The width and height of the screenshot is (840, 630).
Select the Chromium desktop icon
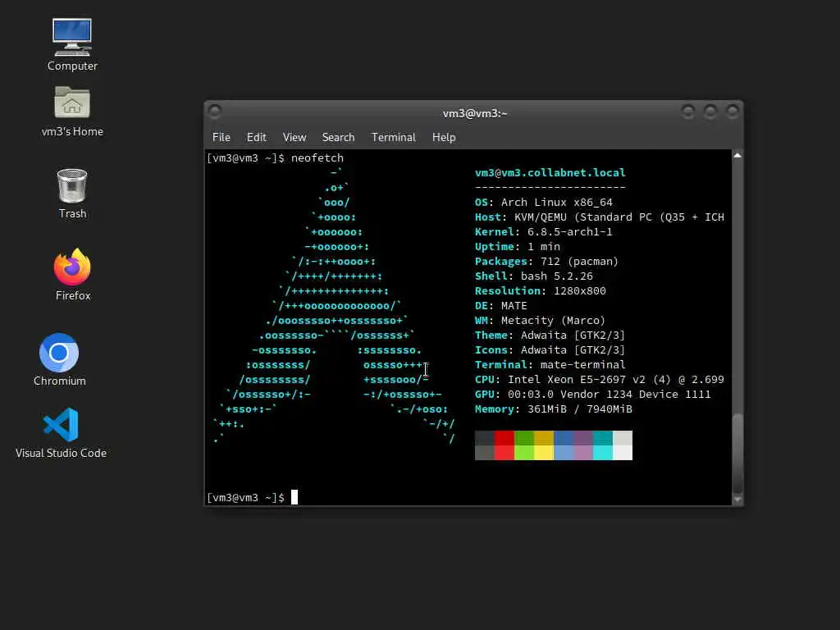(x=59, y=359)
